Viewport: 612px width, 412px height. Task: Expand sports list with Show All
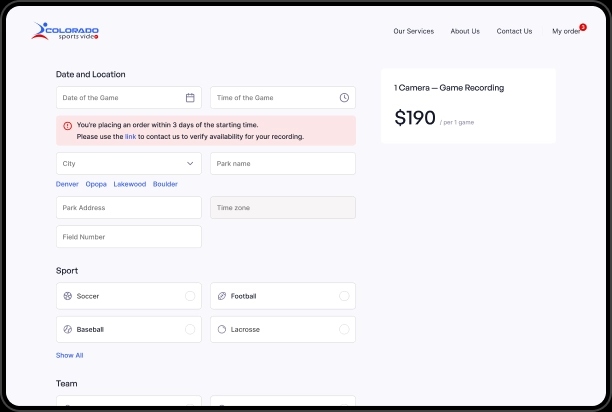coord(70,355)
